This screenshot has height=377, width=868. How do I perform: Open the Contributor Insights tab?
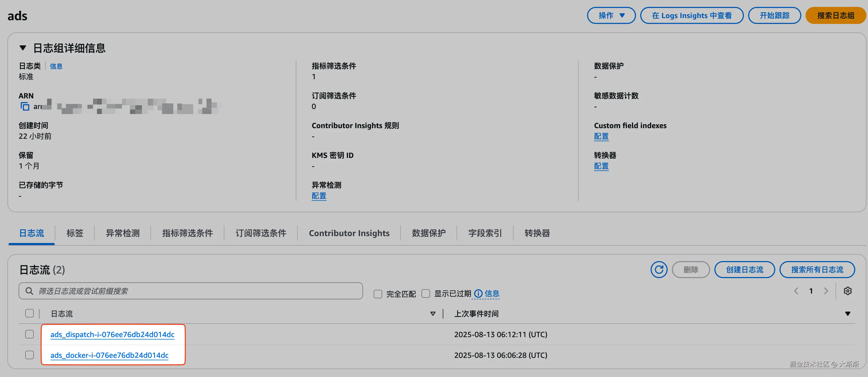point(349,233)
